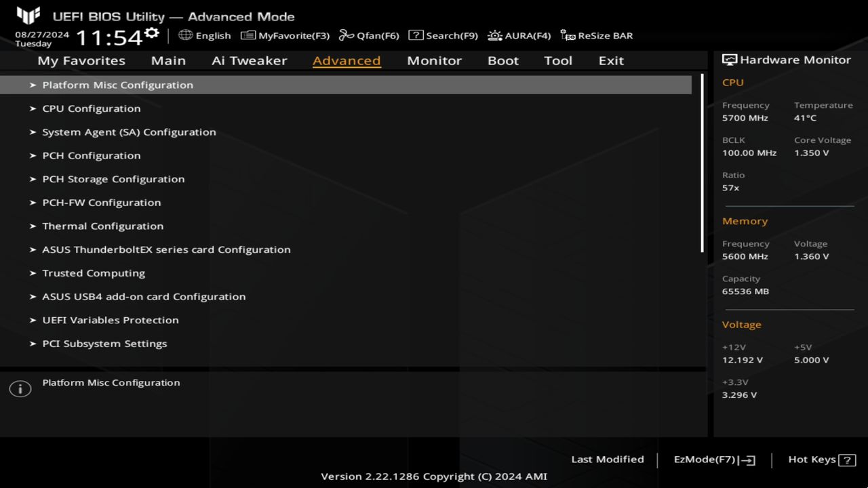Expand System Agent (SA) Configuration arrow

33,132
